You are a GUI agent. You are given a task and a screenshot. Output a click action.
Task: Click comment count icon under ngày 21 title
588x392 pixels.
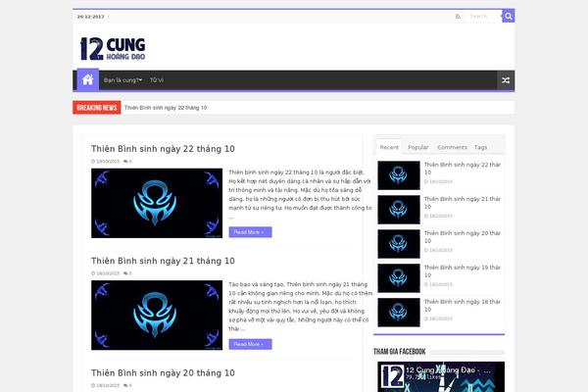(127, 273)
